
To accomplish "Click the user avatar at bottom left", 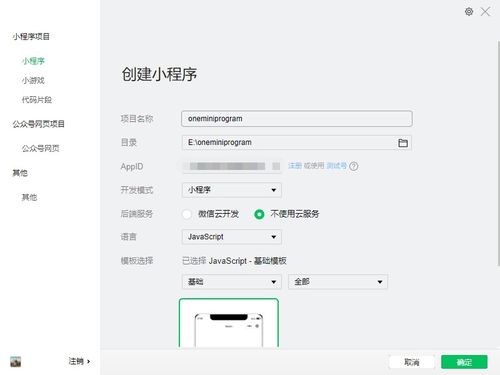I will [15, 362].
